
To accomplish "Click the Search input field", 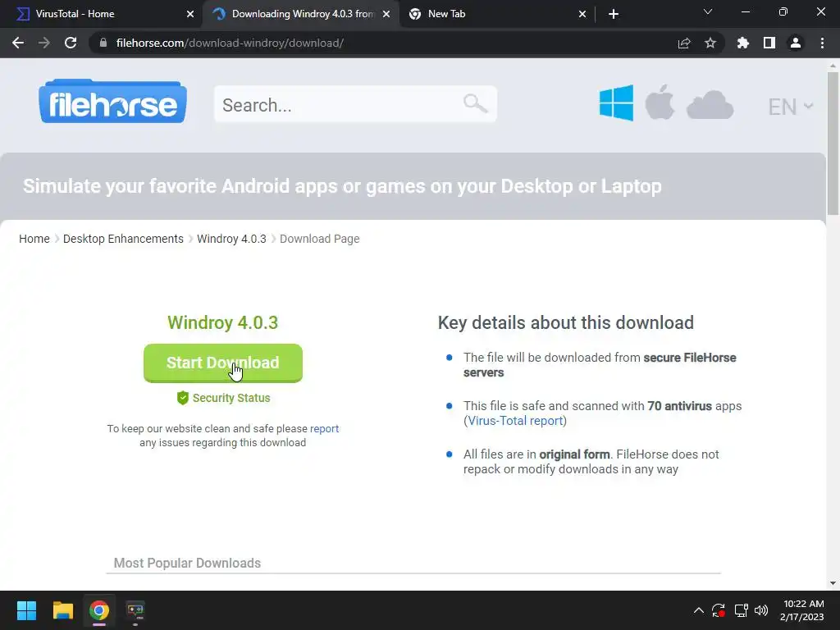I will (x=355, y=104).
